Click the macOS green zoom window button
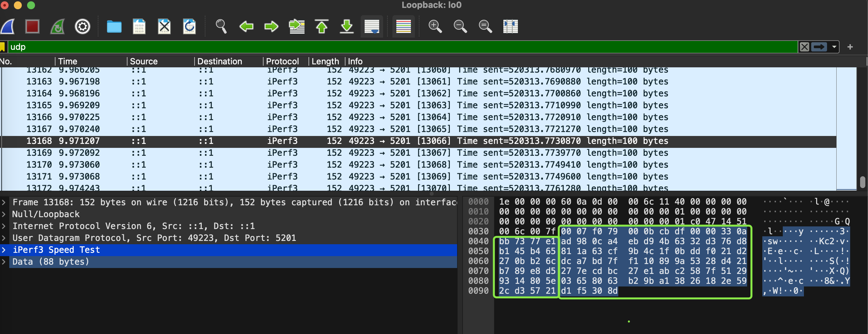The image size is (868, 334). pos(31,5)
